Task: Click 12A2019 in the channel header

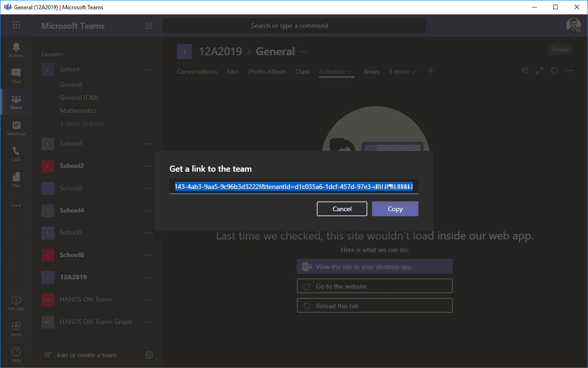Action: 221,52
